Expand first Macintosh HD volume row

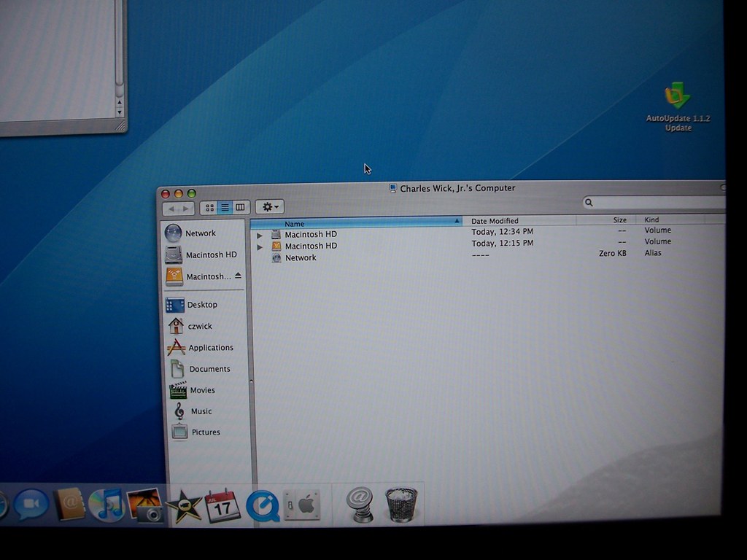[x=260, y=236]
